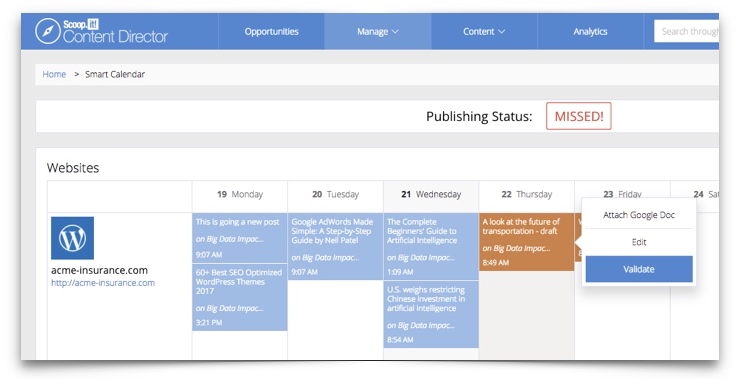
Task: Open U.S. weighs restricting Chinese investment post
Action: point(431,314)
